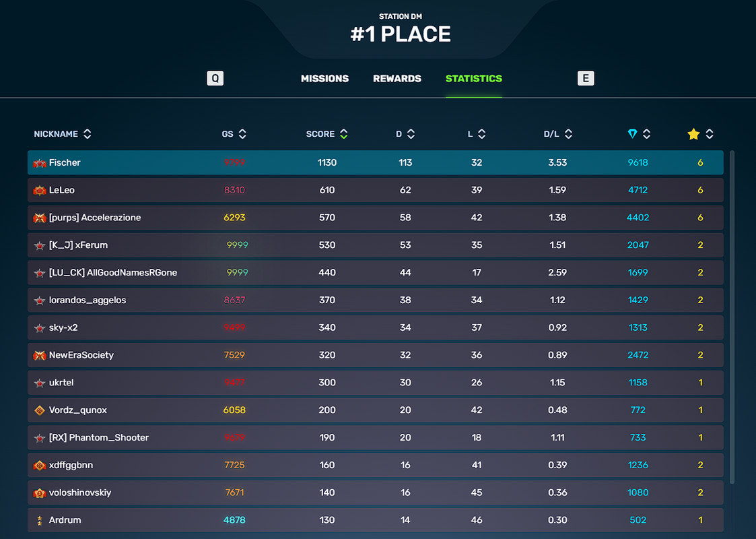Click xdffggbnn's rank badge icon

40,465
